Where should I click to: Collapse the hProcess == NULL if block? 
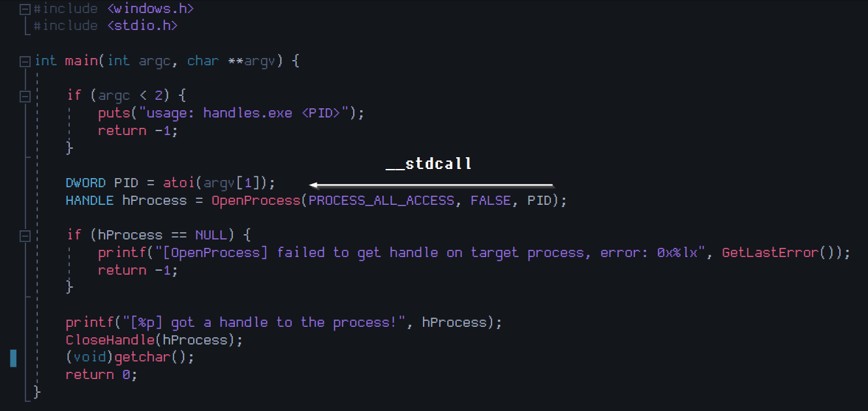point(25,236)
